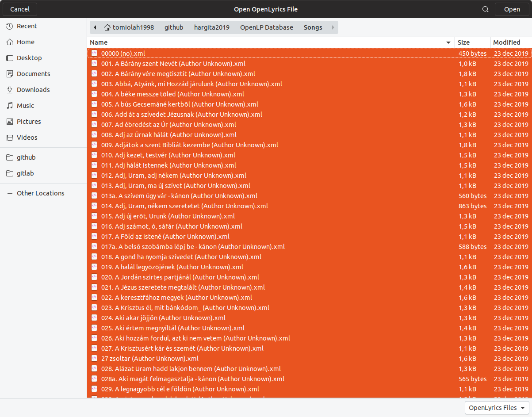Click file icon of 028a. Aki magát felmagasztalja

(94, 379)
